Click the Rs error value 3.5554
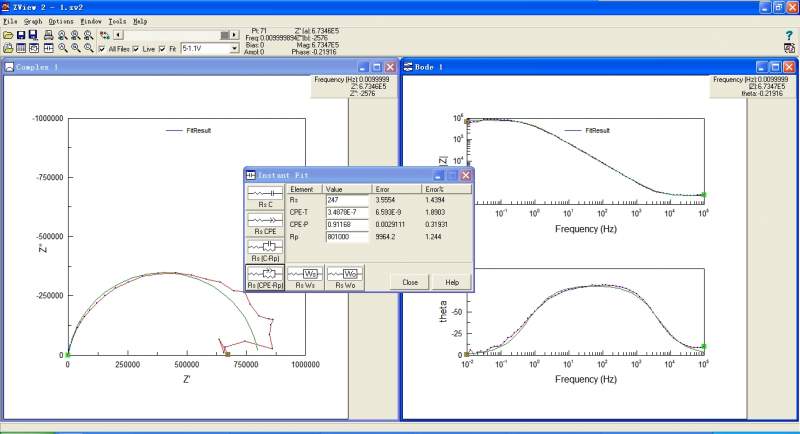 (x=386, y=200)
